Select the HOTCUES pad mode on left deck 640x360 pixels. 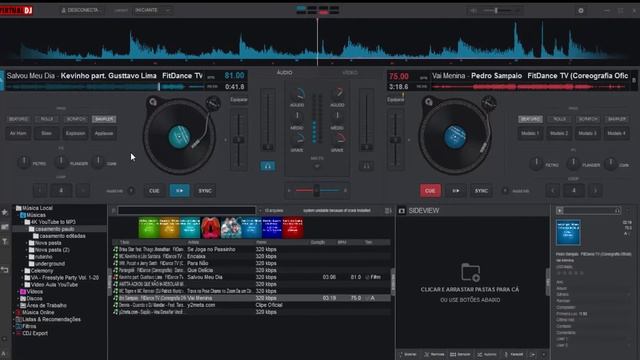click(x=18, y=119)
